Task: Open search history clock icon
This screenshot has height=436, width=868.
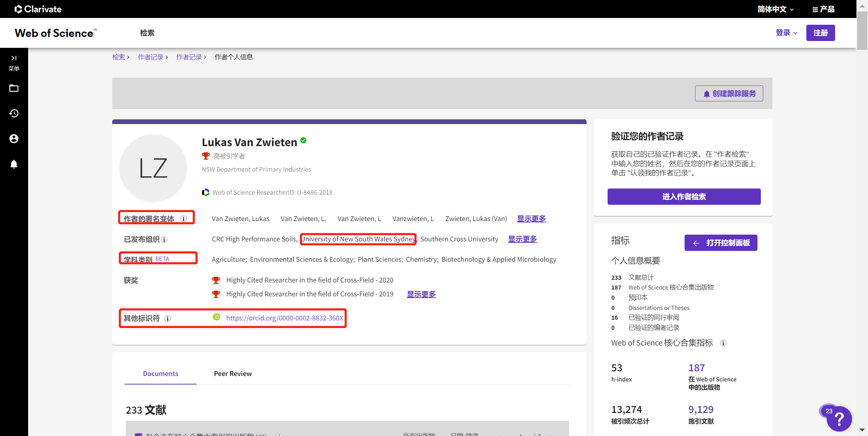Action: (14, 113)
